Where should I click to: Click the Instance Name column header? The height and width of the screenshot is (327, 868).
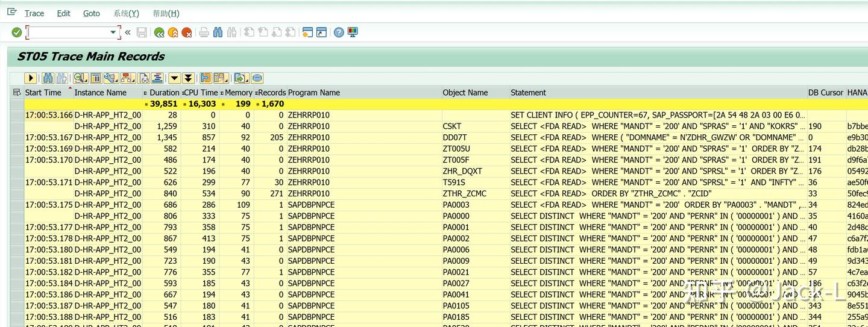pyautogui.click(x=107, y=92)
